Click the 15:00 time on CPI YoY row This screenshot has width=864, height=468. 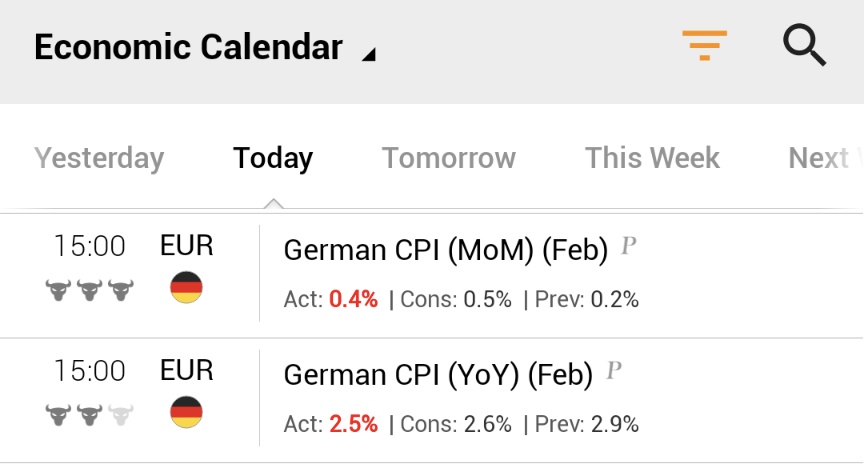click(90, 371)
